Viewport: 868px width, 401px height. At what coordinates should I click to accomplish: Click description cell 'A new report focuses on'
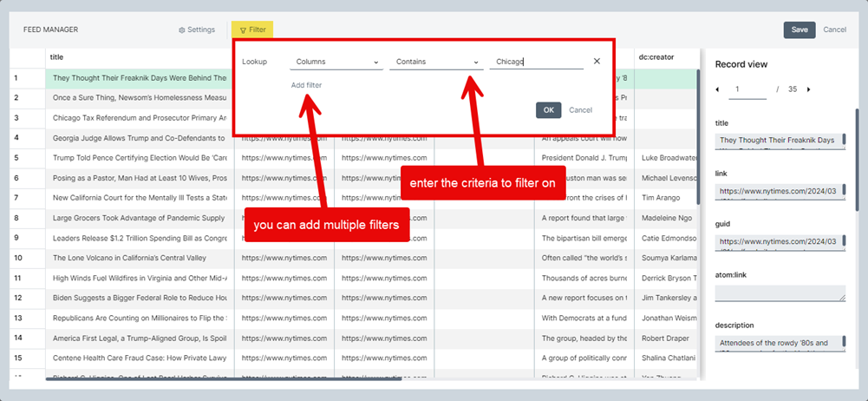point(584,298)
